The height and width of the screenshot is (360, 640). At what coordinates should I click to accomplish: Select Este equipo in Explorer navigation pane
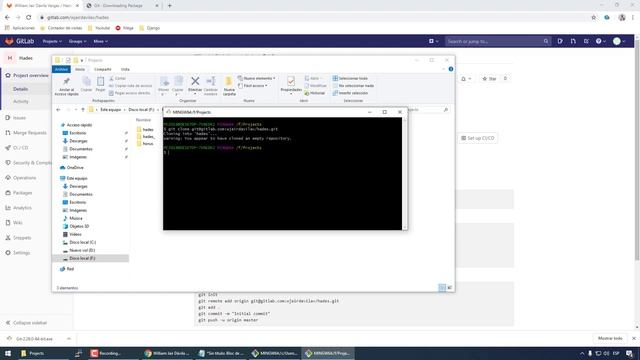click(74, 178)
